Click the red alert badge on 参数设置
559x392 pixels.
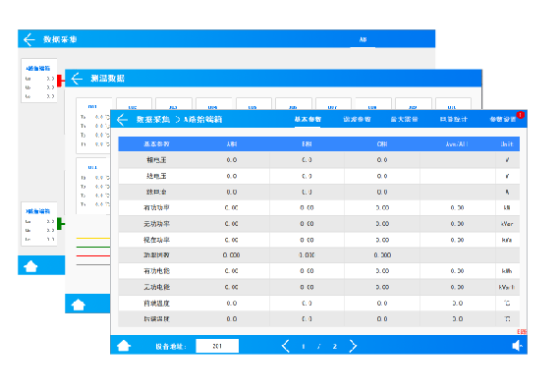coord(520,115)
